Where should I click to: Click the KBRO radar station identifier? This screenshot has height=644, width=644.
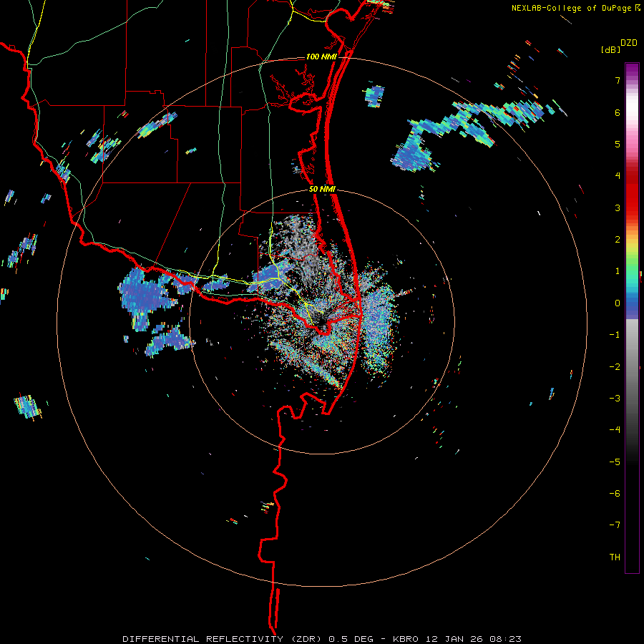(x=406, y=639)
